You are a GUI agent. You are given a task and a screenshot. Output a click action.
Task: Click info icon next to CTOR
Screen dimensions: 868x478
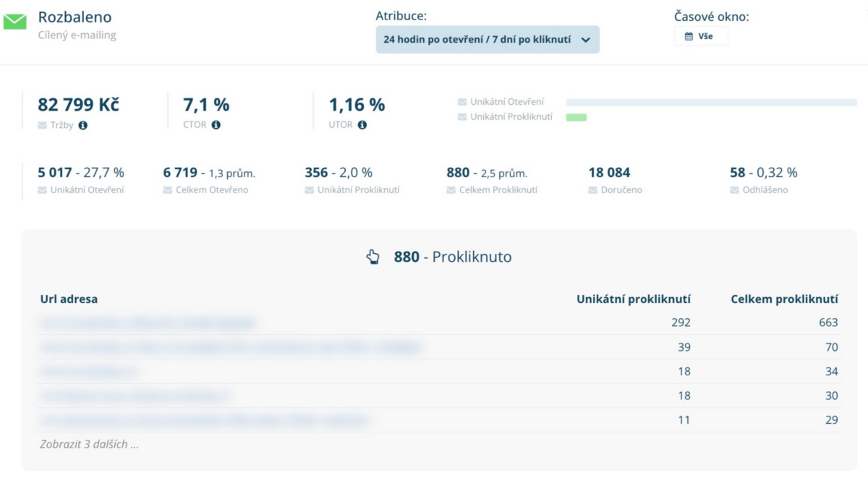pyautogui.click(x=216, y=125)
